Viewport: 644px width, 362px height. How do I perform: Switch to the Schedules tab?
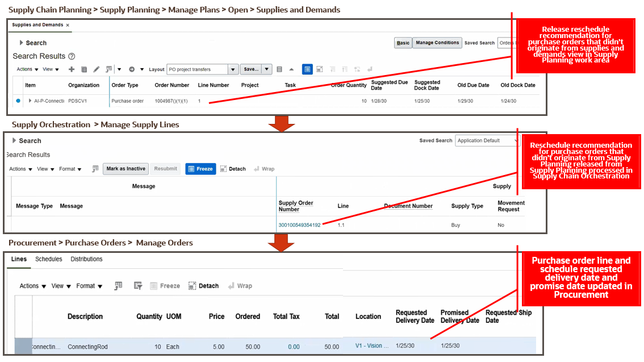coord(48,259)
